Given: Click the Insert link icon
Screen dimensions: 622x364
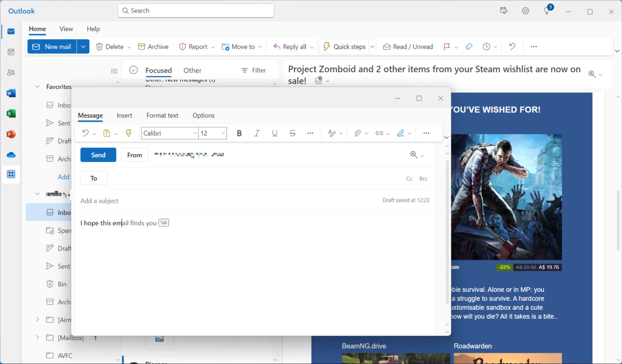Looking at the screenshot, I should pos(379,133).
